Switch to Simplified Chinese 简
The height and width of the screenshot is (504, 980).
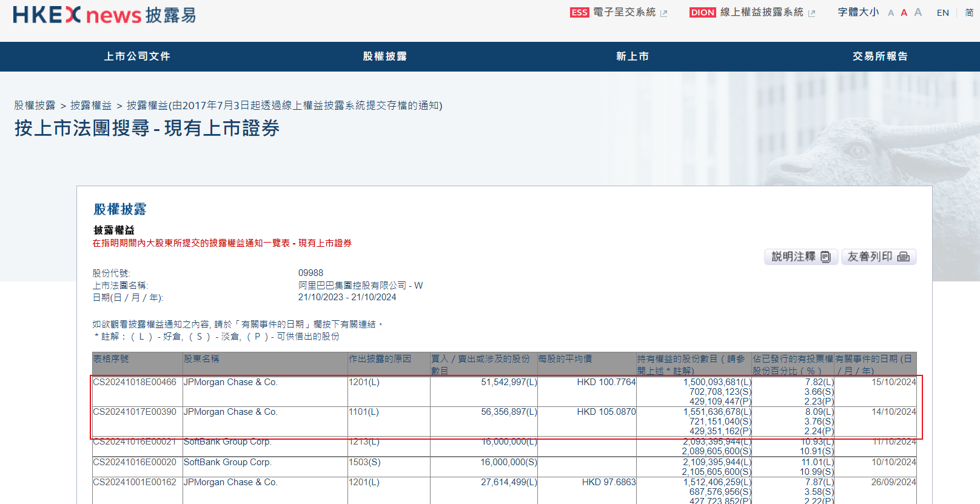969,13
